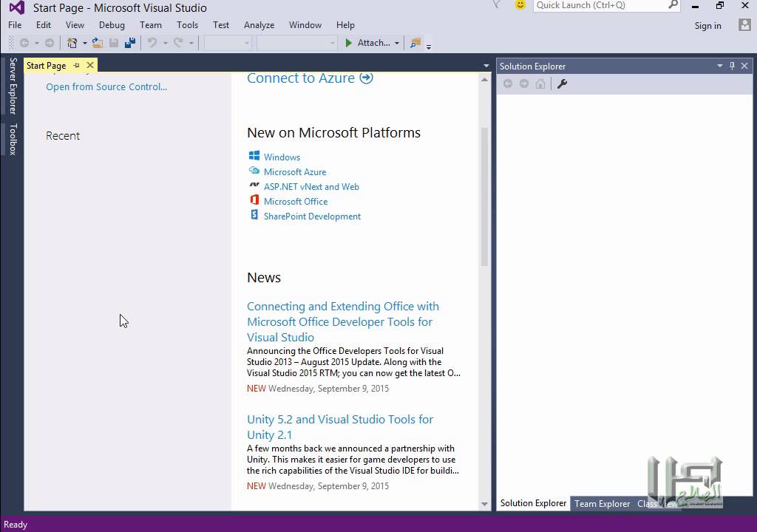
Task: Click the notifications flag icon
Action: coord(496,5)
